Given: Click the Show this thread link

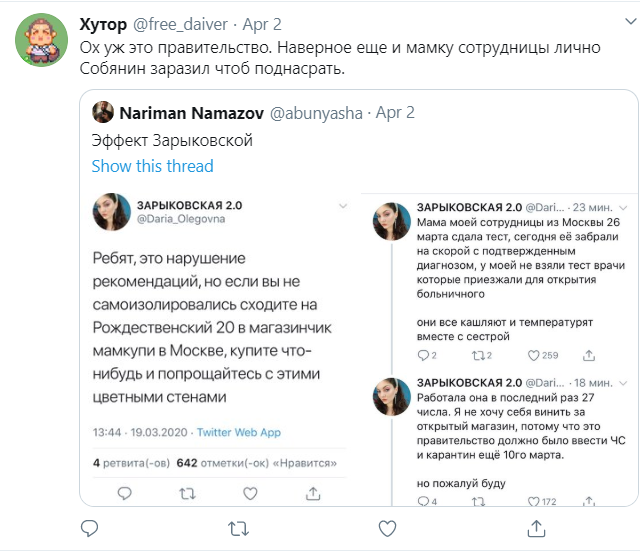Looking at the screenshot, I should [x=152, y=166].
